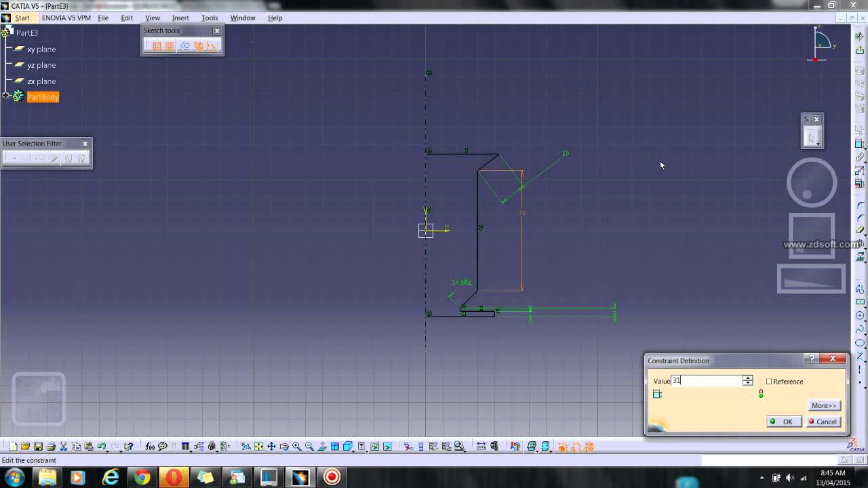Open the Formula f(x) tool

[150, 447]
